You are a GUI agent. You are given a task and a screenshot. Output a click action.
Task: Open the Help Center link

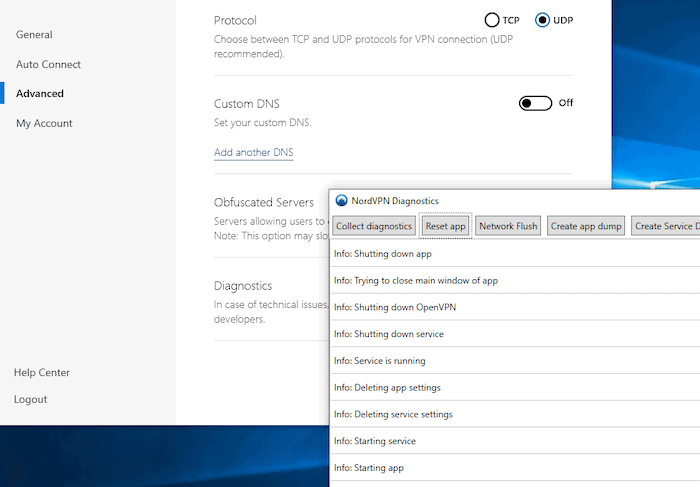pyautogui.click(x=42, y=373)
